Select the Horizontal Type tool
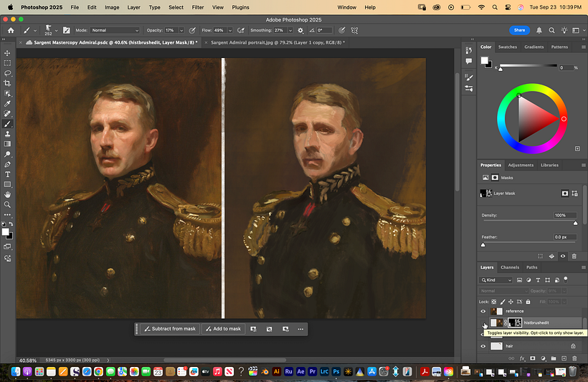The height and width of the screenshot is (382, 588). click(7, 174)
